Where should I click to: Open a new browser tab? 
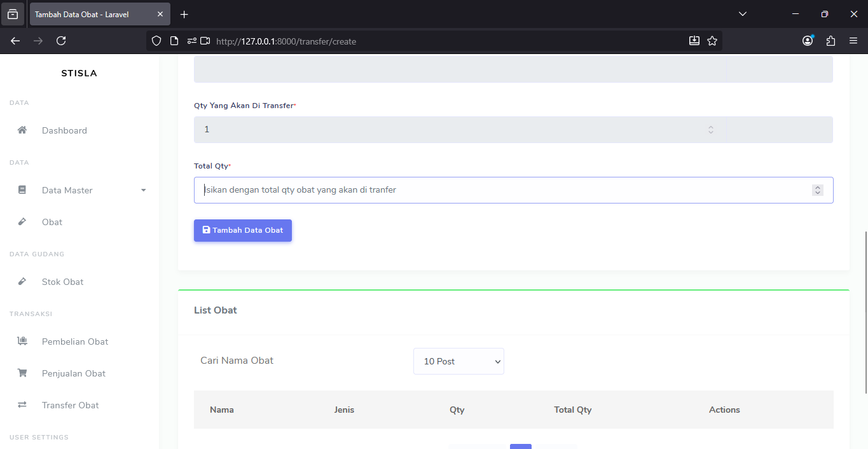(184, 14)
